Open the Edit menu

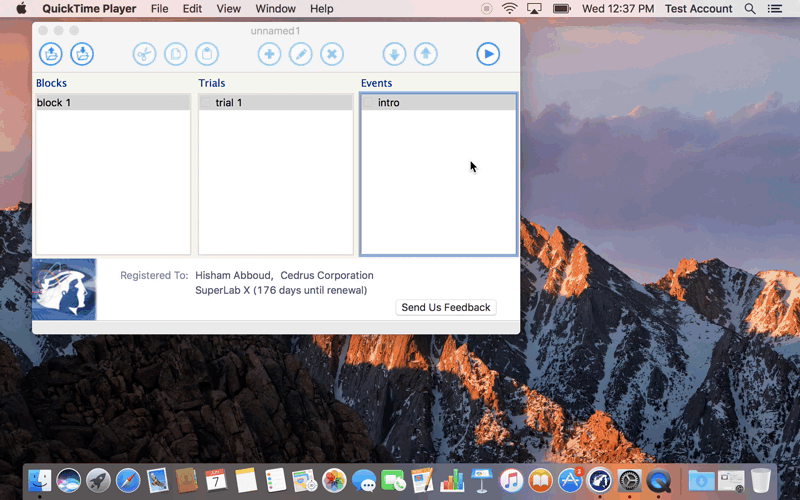192,9
